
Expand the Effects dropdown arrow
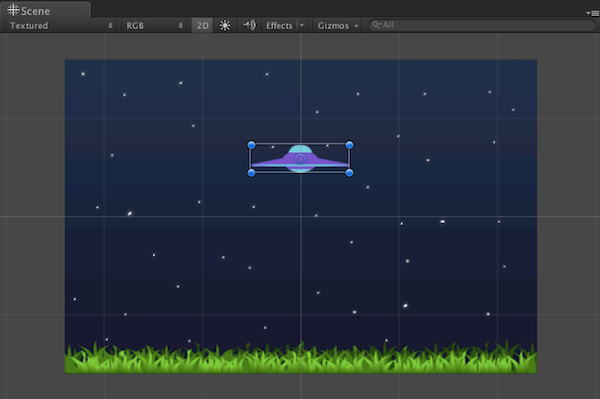click(x=302, y=26)
